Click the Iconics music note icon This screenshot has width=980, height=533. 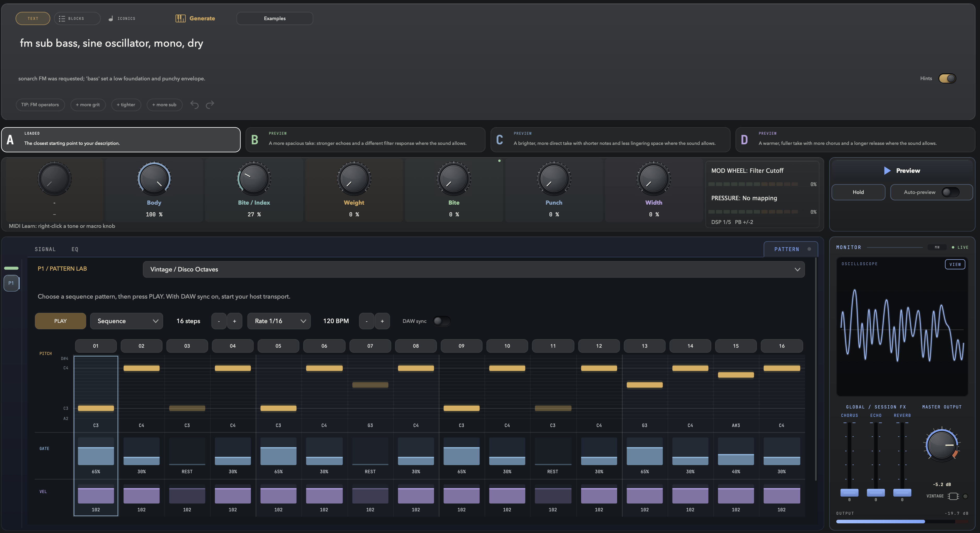coord(111,18)
